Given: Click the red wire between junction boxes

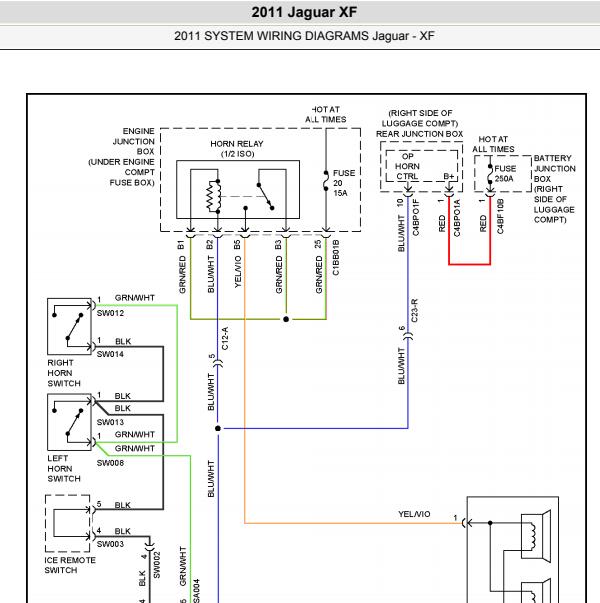Looking at the screenshot, I should (469, 264).
